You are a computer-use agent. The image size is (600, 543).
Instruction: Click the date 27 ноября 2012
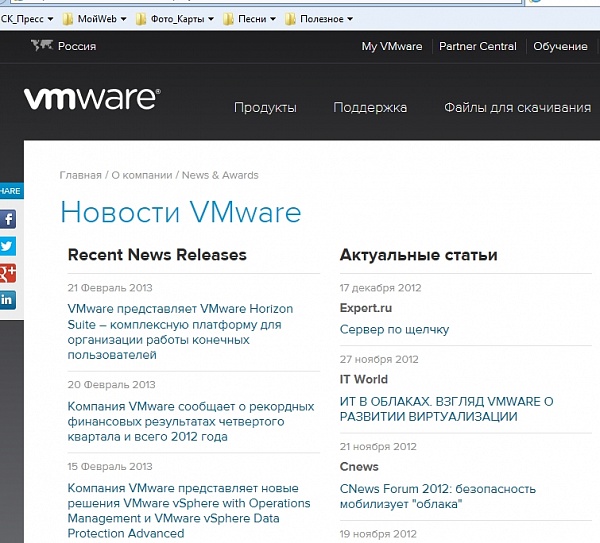tap(379, 359)
